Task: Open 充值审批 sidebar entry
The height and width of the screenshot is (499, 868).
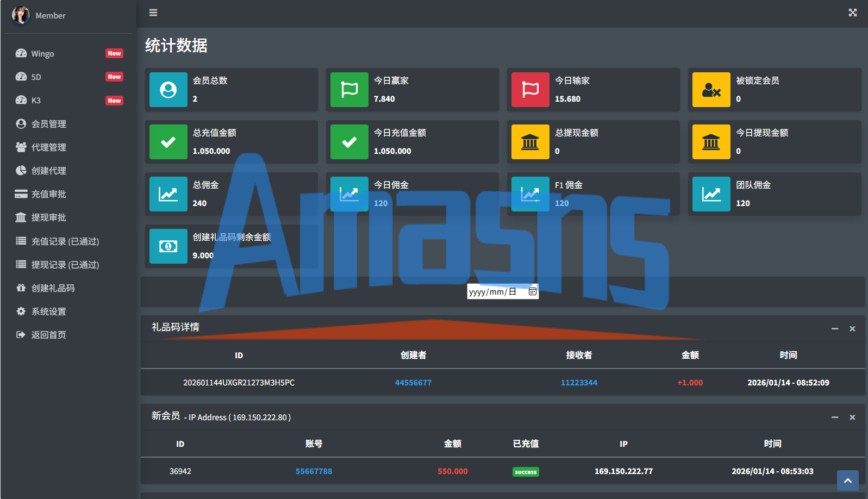Action: pyautogui.click(x=68, y=194)
